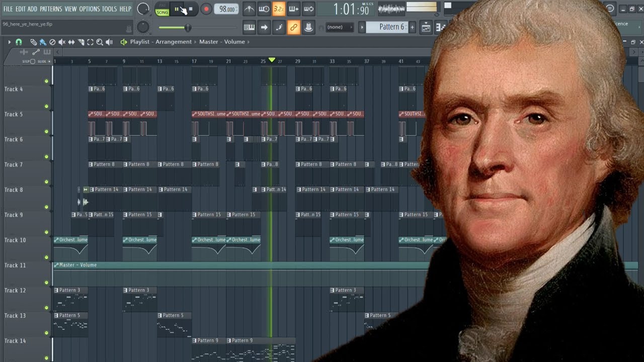The width and height of the screenshot is (644, 362).
Task: Open the playlist options arrow menu
Action: tap(9, 42)
